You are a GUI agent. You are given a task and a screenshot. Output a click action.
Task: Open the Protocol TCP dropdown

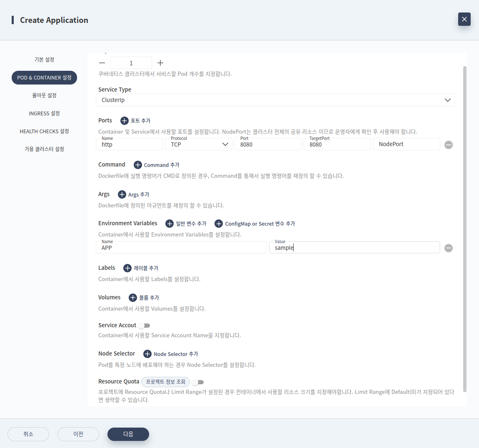pyautogui.click(x=199, y=144)
